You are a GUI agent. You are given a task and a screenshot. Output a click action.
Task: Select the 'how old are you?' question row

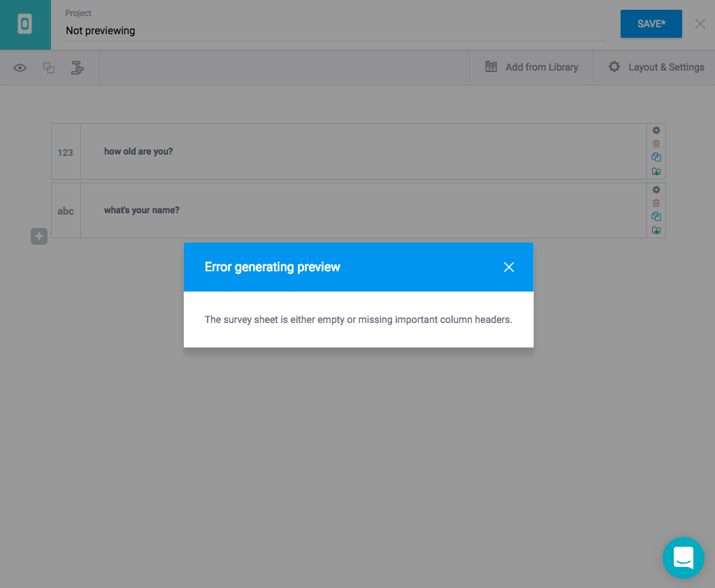pyautogui.click(x=280, y=152)
